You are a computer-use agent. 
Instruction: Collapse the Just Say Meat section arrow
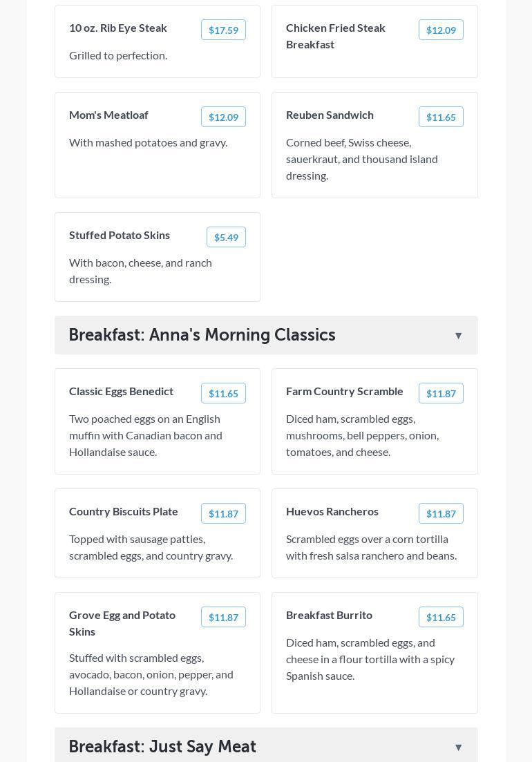coord(458,747)
